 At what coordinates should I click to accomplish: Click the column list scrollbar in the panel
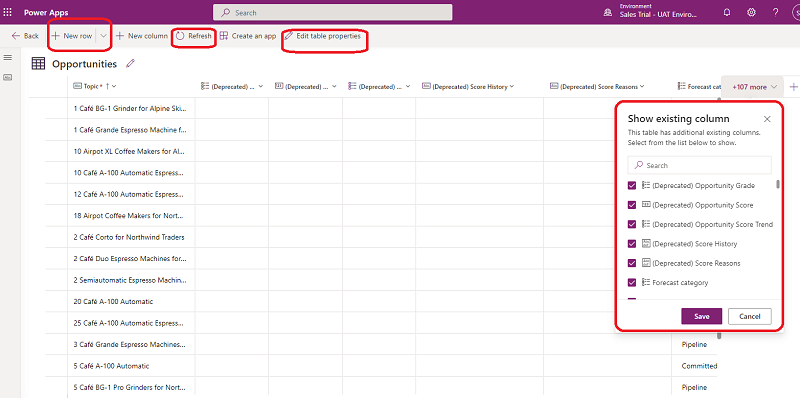point(778,184)
